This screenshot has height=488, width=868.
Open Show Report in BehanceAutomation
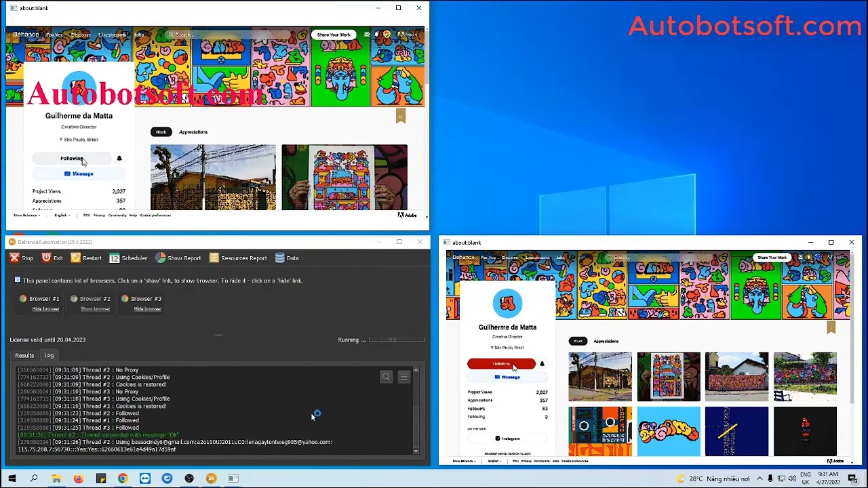178,258
